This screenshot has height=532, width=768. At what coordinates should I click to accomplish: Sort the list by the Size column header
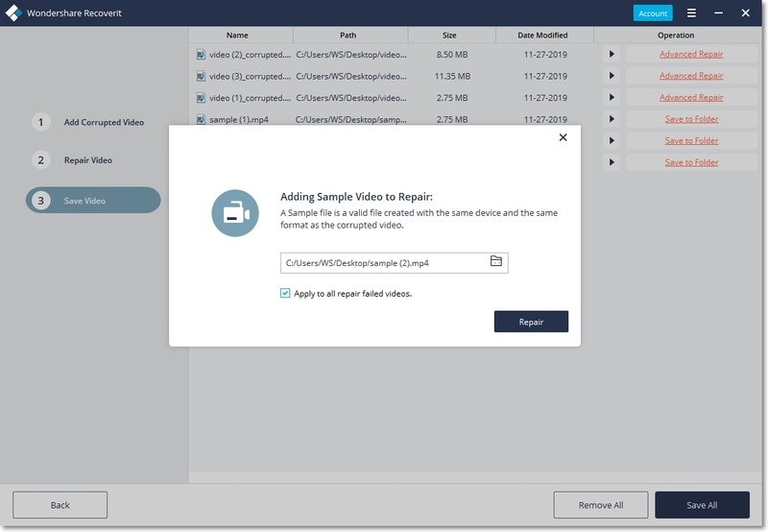point(451,36)
